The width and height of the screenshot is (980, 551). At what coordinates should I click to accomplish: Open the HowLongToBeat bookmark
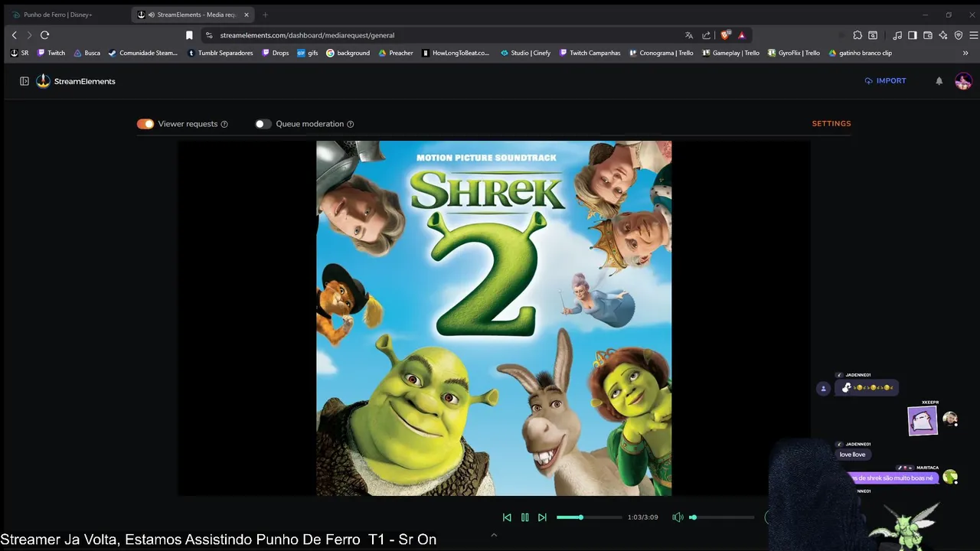point(456,53)
